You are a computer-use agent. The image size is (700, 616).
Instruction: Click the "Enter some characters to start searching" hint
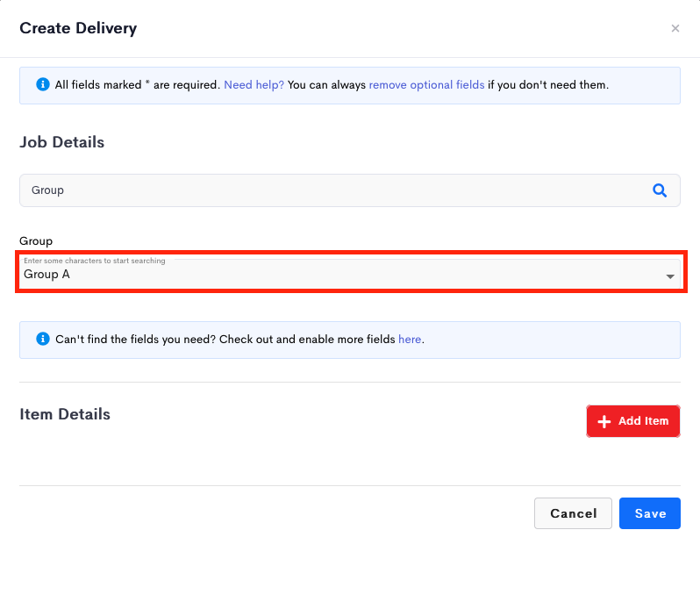(x=95, y=261)
